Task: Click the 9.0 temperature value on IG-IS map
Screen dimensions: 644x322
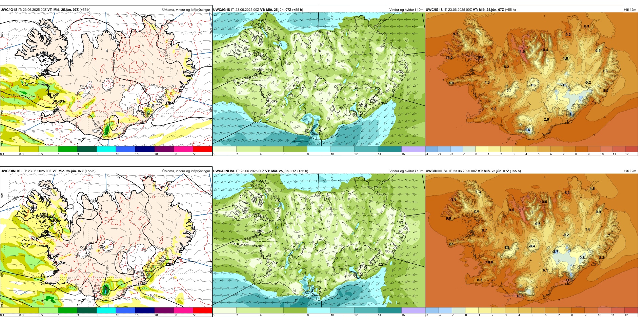Action: 494,109
